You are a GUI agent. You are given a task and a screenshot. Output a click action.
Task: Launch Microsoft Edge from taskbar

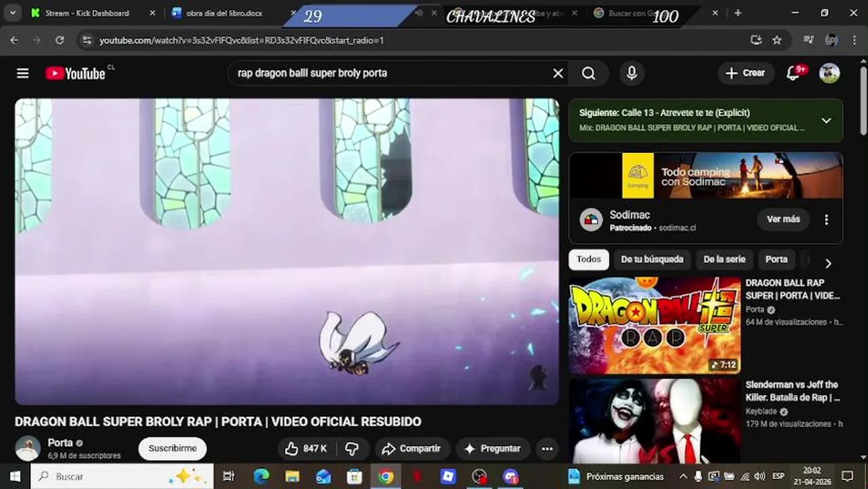coord(261,477)
